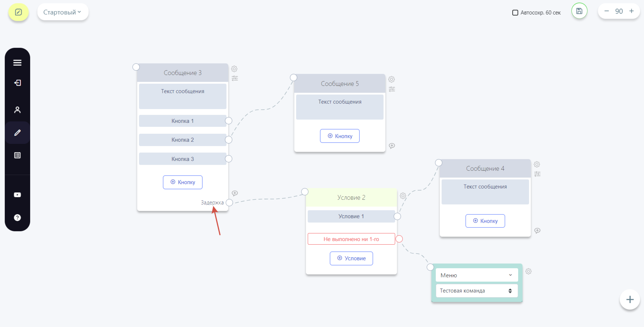Image resolution: width=644 pixels, height=327 pixels.
Task: Click add-comment bubble icon of Сообщение 5
Action: tap(392, 146)
